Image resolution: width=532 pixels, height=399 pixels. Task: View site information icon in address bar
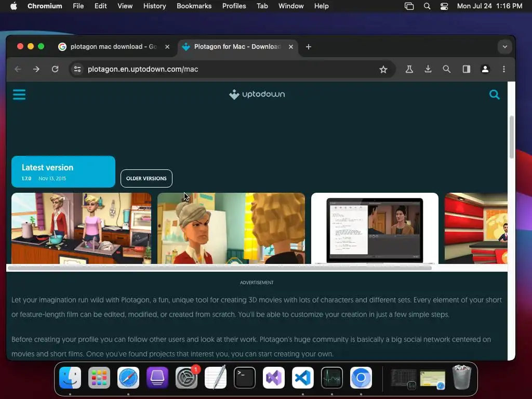[x=77, y=69]
